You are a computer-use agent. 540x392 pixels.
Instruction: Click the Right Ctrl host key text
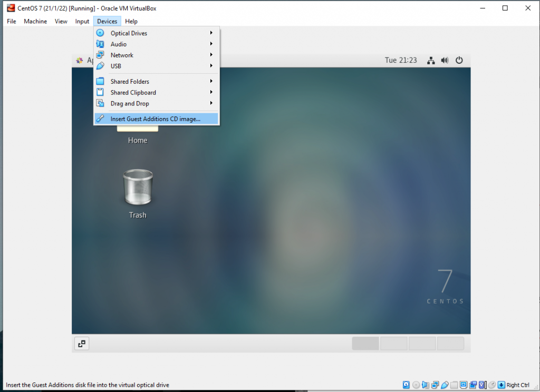point(518,385)
